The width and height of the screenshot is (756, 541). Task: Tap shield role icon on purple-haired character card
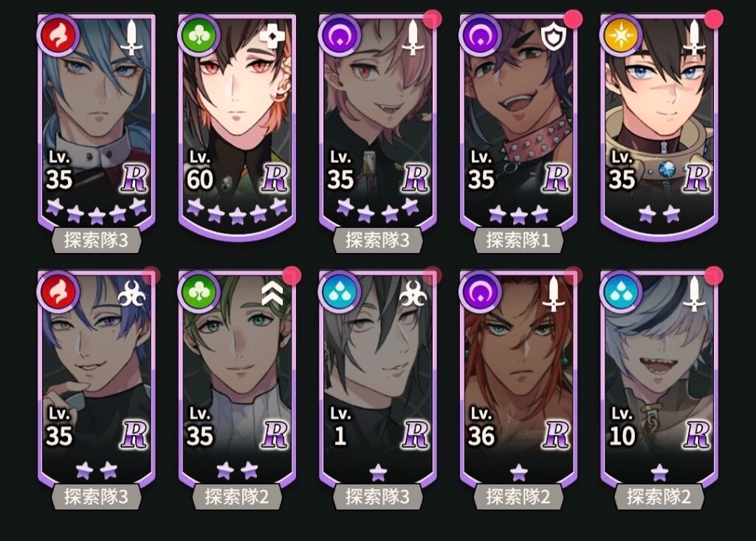(554, 38)
